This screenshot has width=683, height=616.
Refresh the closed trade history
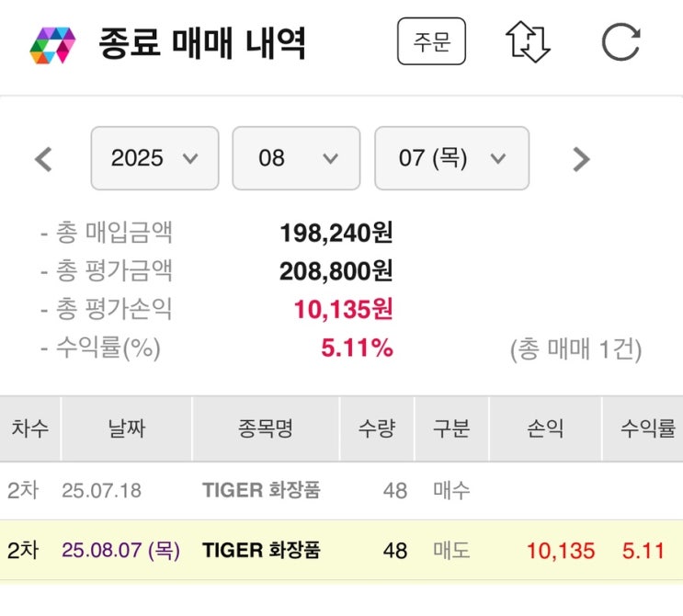(x=620, y=42)
